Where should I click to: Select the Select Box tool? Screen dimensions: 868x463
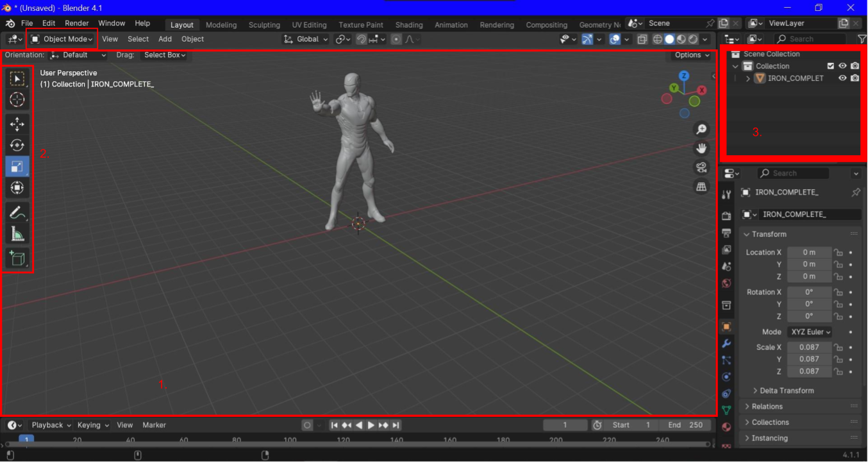coord(17,78)
